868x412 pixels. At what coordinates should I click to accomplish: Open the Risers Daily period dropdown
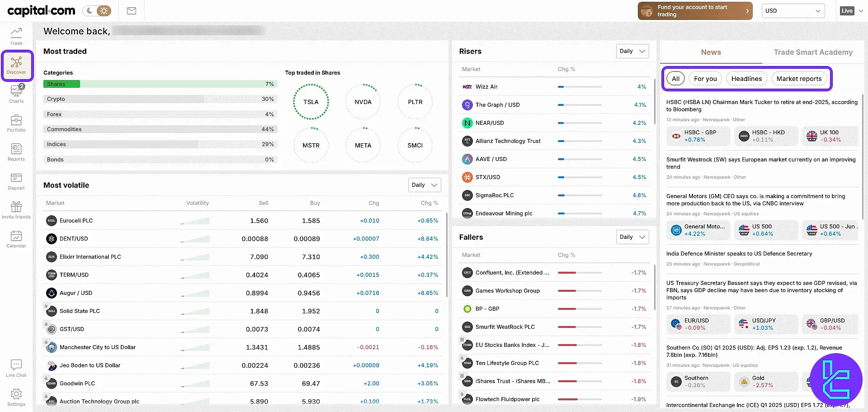point(632,51)
